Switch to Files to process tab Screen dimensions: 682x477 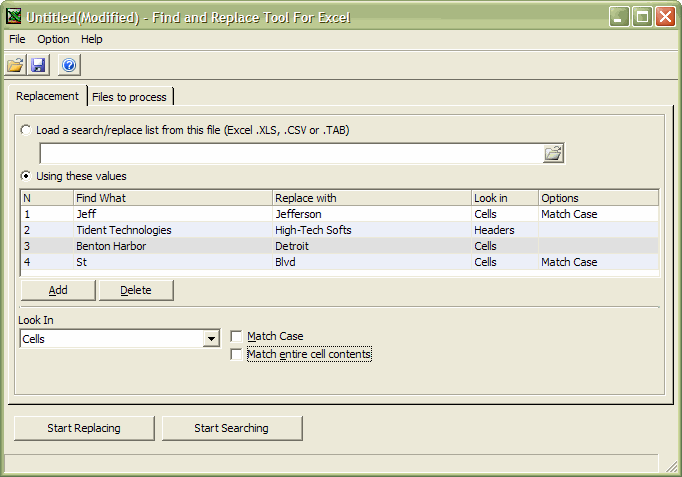coord(129,97)
